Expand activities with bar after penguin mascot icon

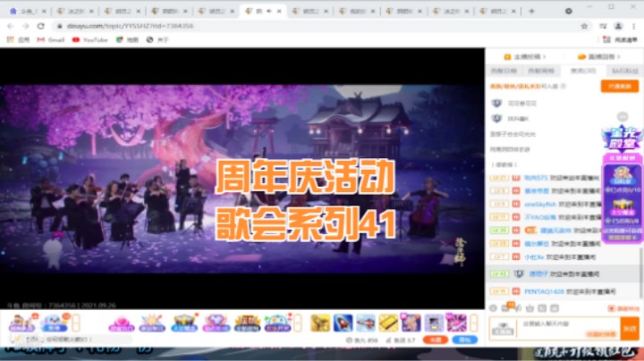coord(76,323)
